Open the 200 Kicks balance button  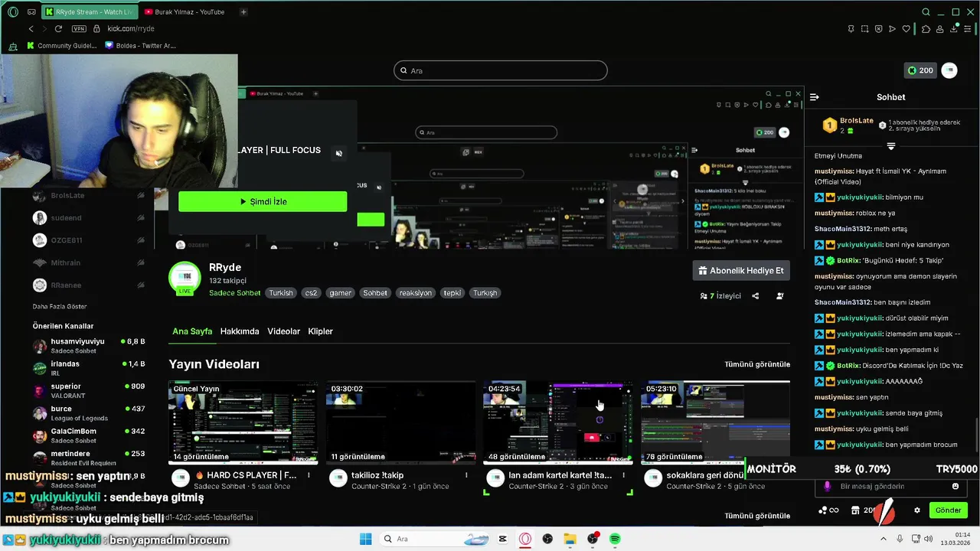click(x=920, y=70)
